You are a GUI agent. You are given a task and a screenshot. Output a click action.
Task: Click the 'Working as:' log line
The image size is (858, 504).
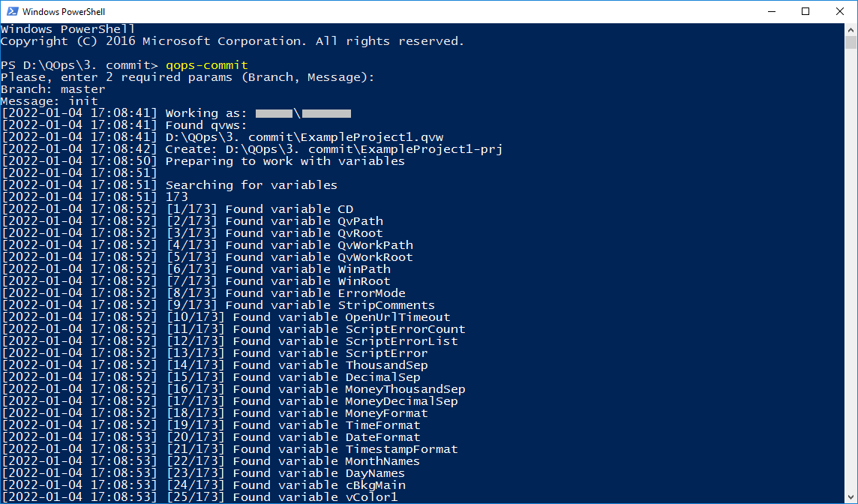(x=176, y=113)
